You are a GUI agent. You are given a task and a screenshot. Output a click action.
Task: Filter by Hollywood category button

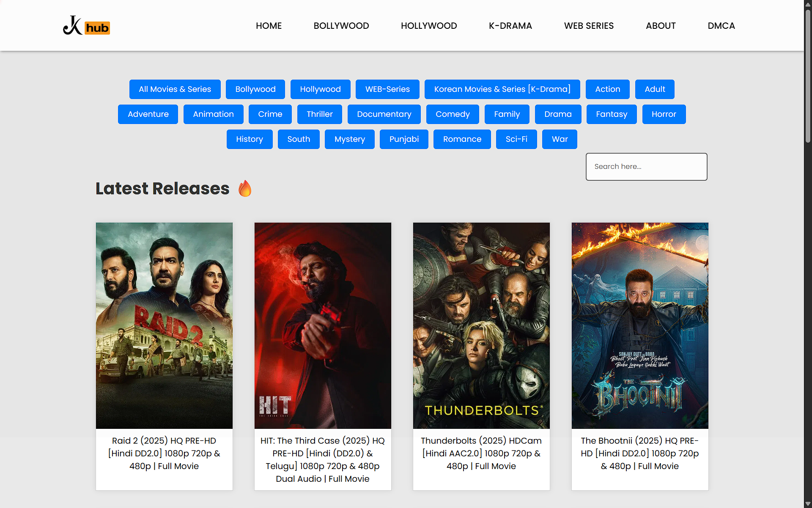coord(320,89)
